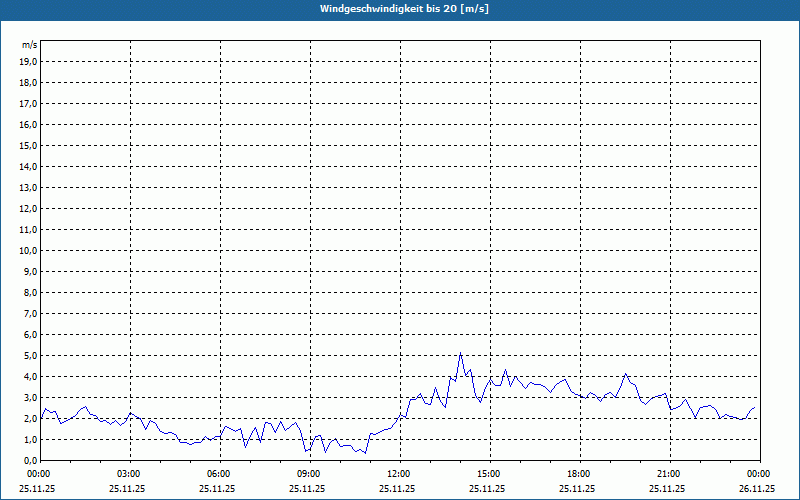Select the 12:00 time axis label
This screenshot has height=500, width=800.
point(398,474)
